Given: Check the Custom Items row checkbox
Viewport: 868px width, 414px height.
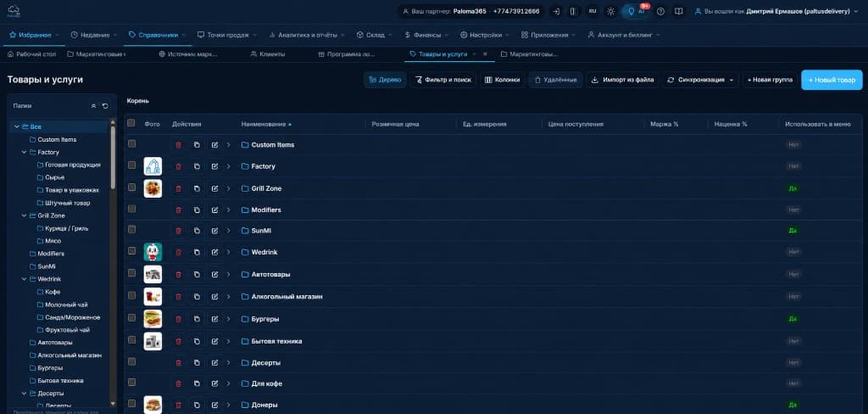Looking at the screenshot, I should [131, 143].
